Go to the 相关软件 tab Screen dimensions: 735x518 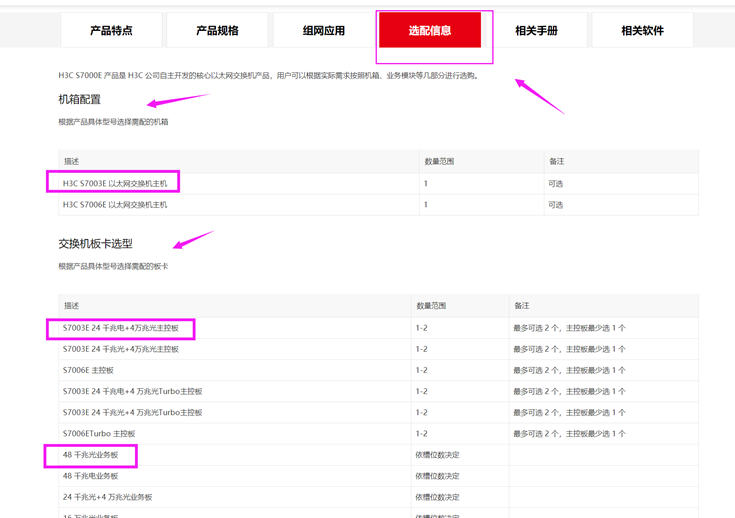pyautogui.click(x=643, y=30)
